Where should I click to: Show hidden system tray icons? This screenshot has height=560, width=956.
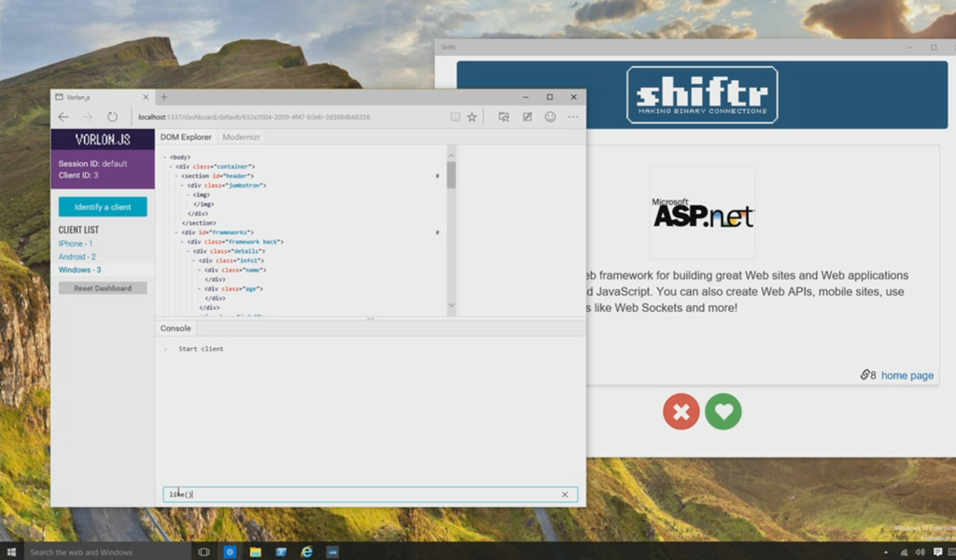click(x=886, y=553)
